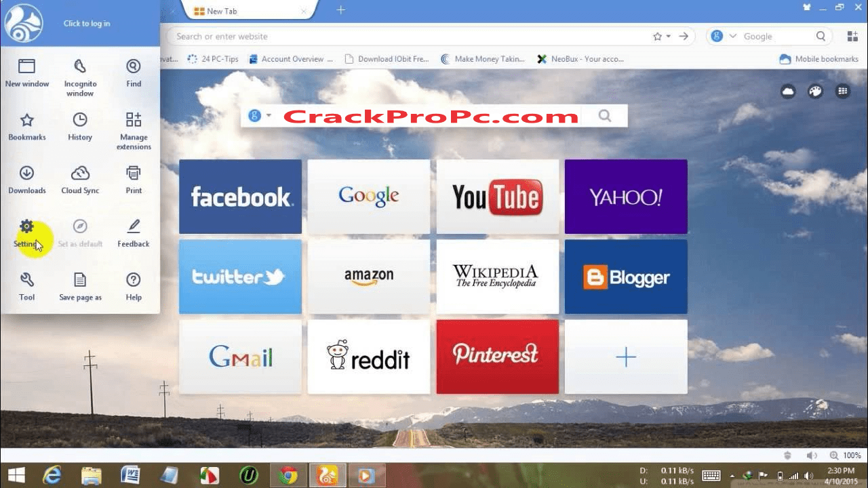Open the NeoBux bookmark

580,59
